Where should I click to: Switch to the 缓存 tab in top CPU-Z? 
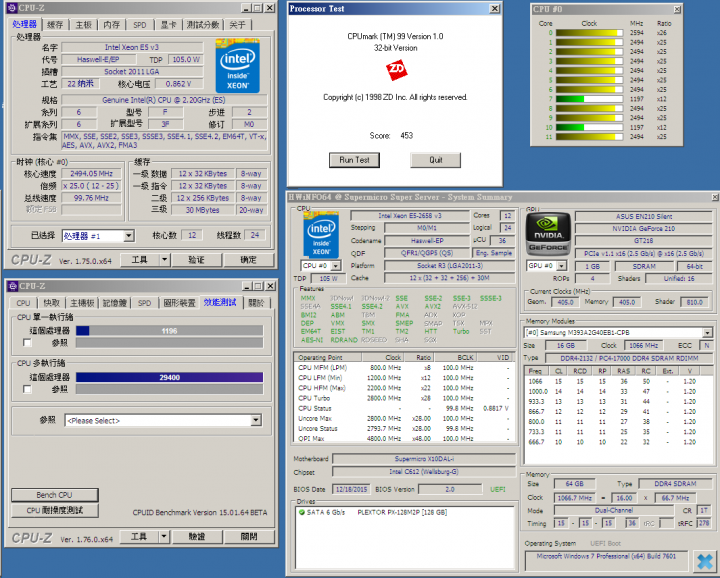pyautogui.click(x=55, y=25)
